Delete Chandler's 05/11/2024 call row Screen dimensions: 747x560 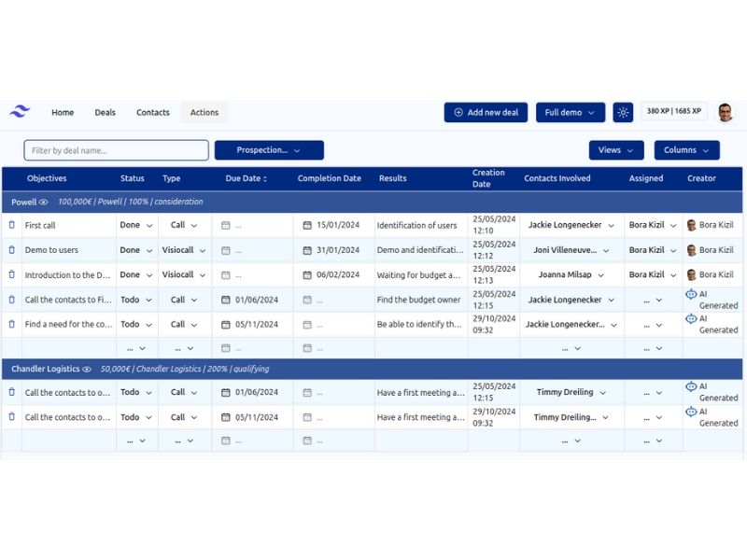(12, 416)
